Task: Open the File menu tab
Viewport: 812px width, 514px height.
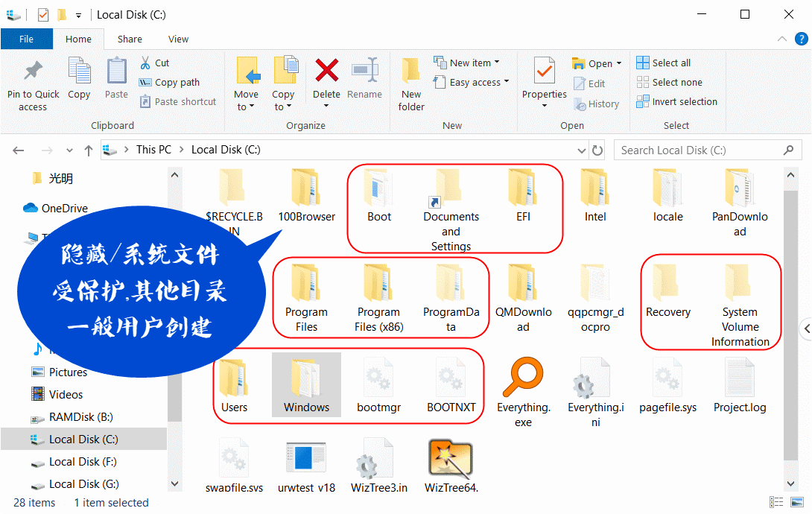Action: pyautogui.click(x=26, y=39)
